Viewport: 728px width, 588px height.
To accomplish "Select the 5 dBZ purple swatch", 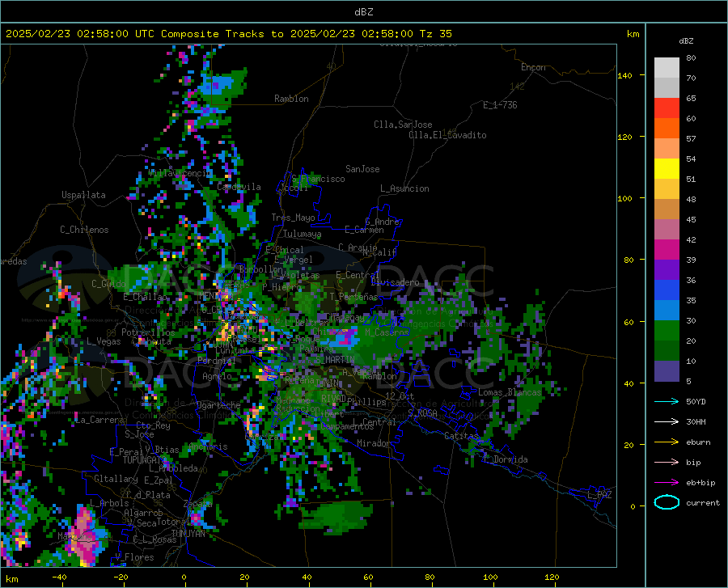I will point(667,371).
